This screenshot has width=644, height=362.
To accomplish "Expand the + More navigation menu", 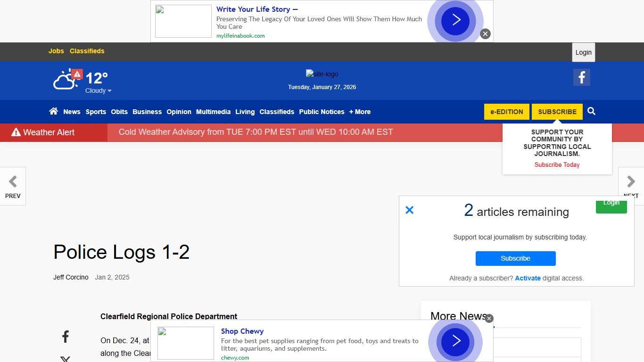I will coord(360,112).
